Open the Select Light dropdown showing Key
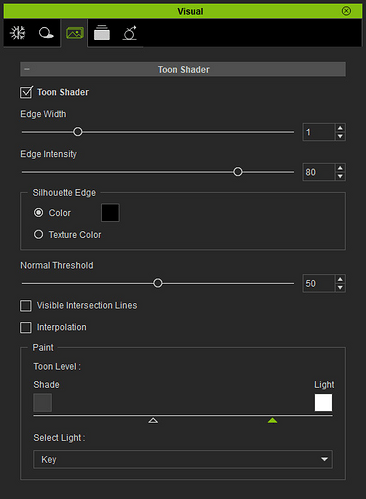 click(x=183, y=459)
